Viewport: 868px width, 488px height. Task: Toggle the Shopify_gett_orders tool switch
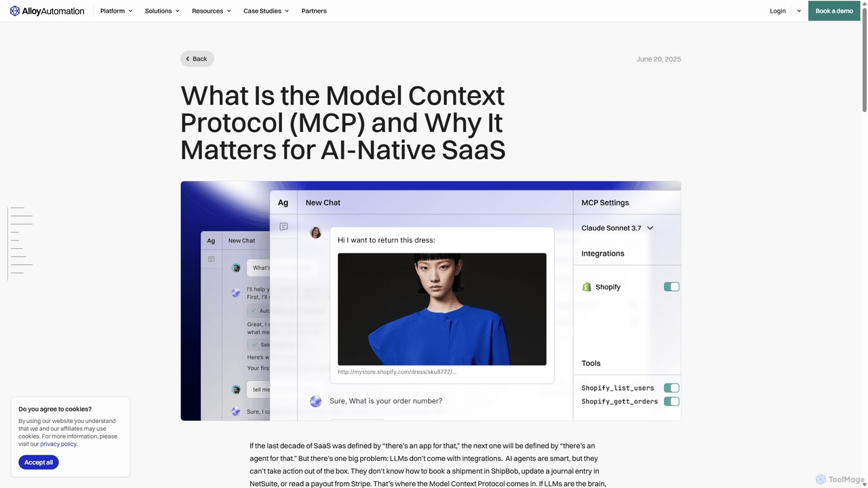[x=671, y=401]
